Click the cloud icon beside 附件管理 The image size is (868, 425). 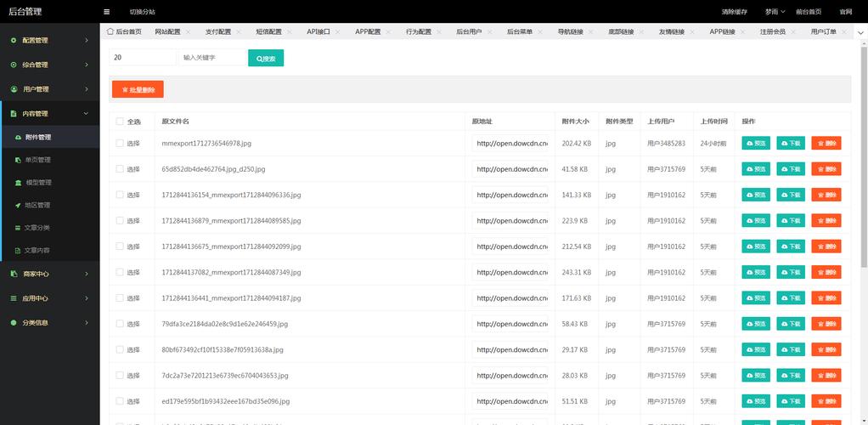pos(19,138)
